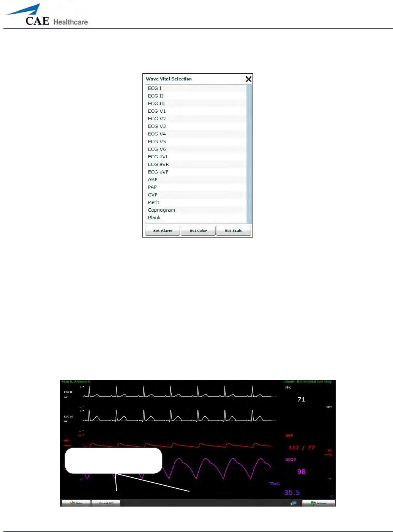This screenshot has width=393, height=532.
Task: Click the ECG V5 waveform label
Action: coord(68,417)
